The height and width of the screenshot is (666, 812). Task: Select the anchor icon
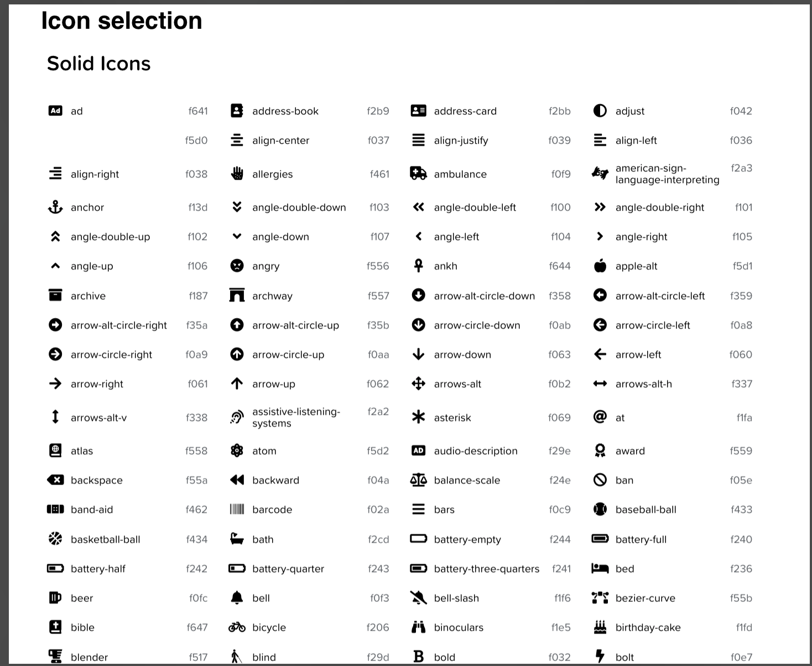(55, 207)
